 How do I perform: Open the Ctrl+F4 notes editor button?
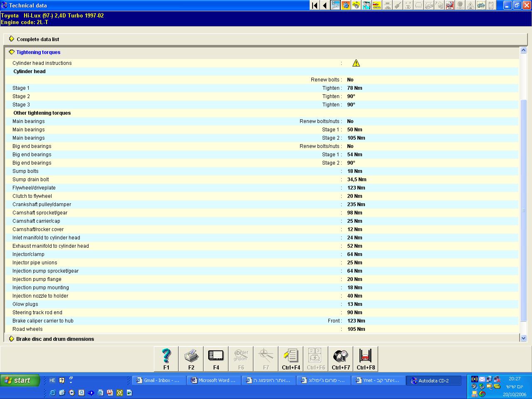point(291,359)
